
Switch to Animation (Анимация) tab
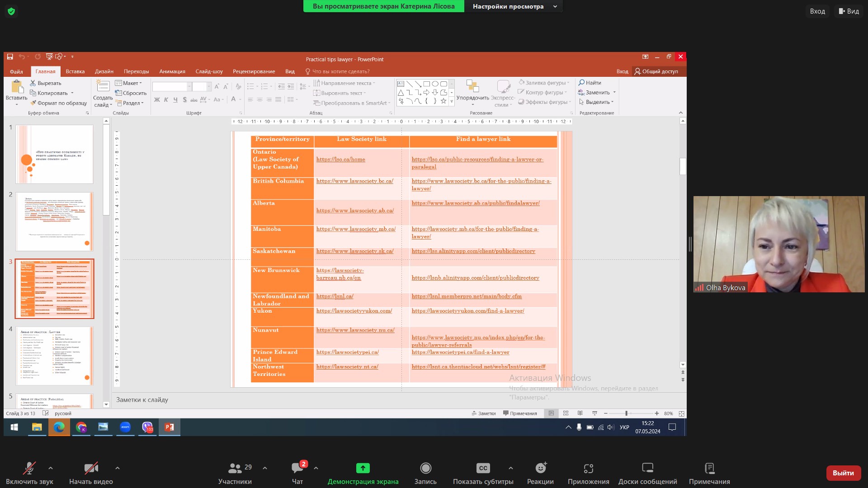click(x=172, y=71)
